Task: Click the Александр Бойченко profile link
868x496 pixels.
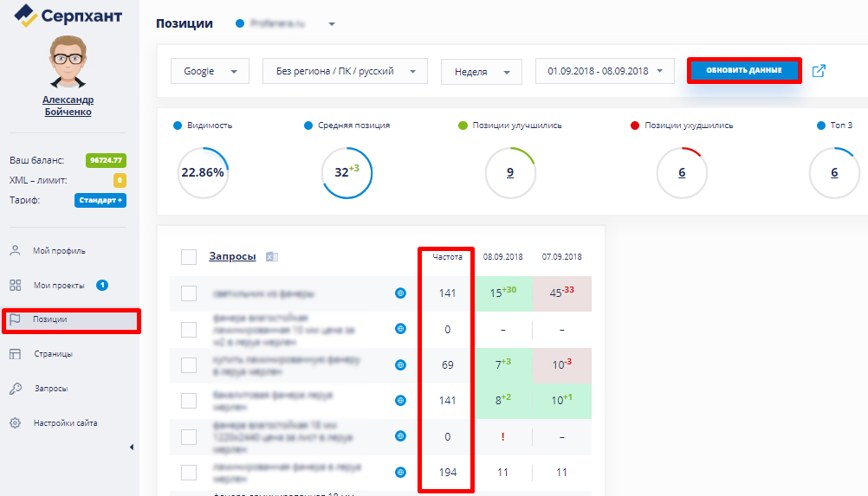Action: click(x=68, y=106)
